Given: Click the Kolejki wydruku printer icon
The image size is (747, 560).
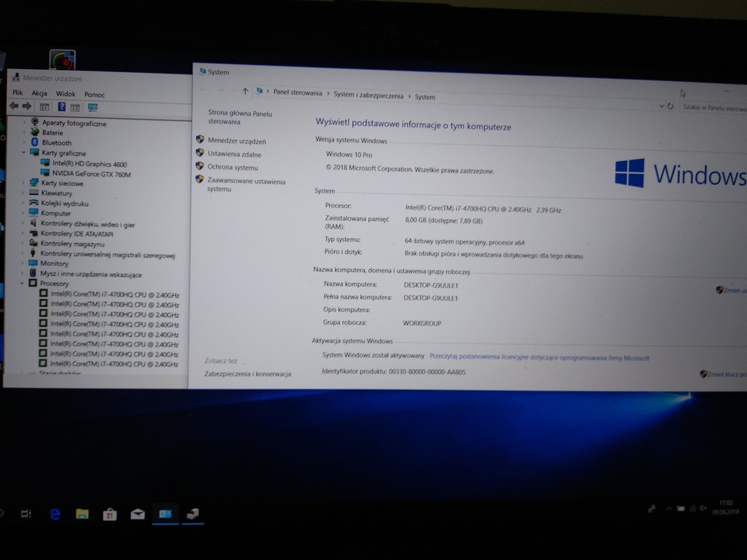Looking at the screenshot, I should tap(34, 203).
